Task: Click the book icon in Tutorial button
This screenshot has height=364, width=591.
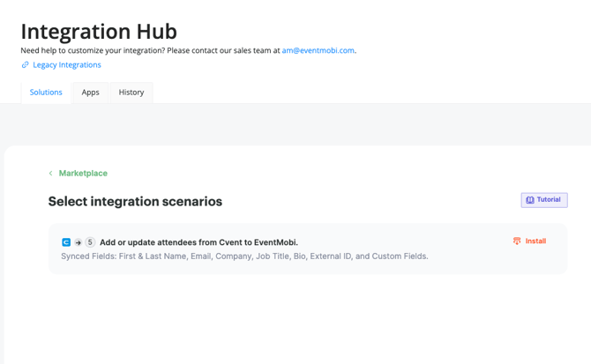Action: click(x=530, y=200)
